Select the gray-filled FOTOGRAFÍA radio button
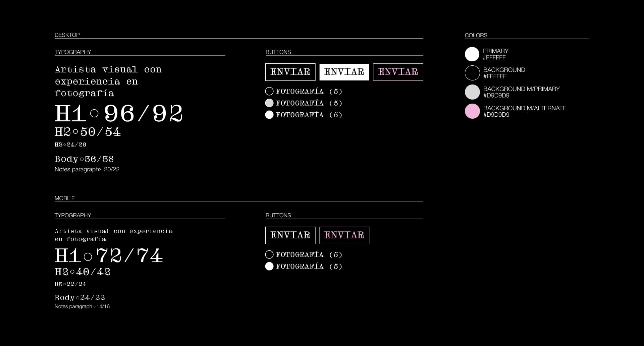This screenshot has height=346, width=644. [269, 103]
